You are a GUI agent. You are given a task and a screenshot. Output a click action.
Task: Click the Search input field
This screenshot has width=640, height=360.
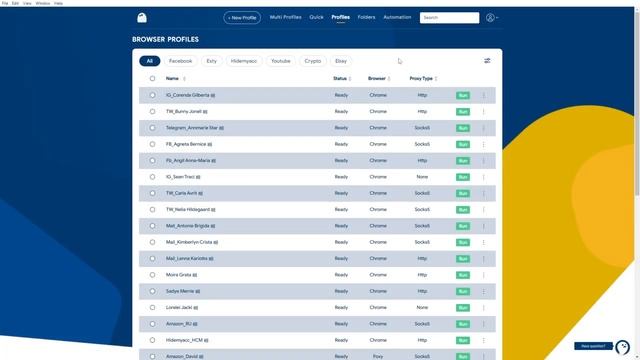click(x=449, y=18)
